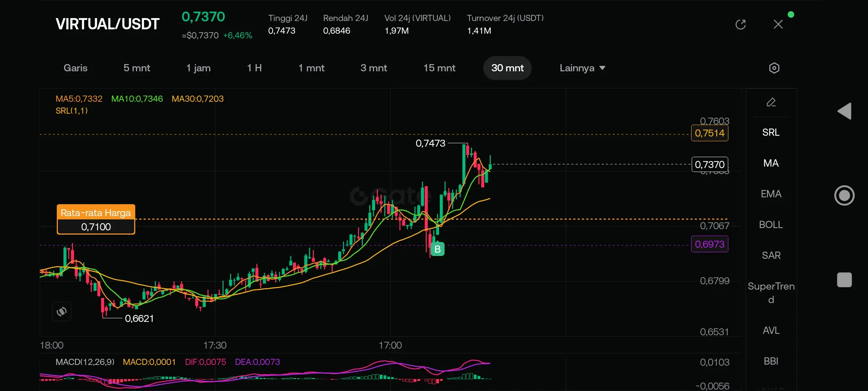Toggle the MA indicator
The width and height of the screenshot is (868, 391).
click(x=771, y=163)
